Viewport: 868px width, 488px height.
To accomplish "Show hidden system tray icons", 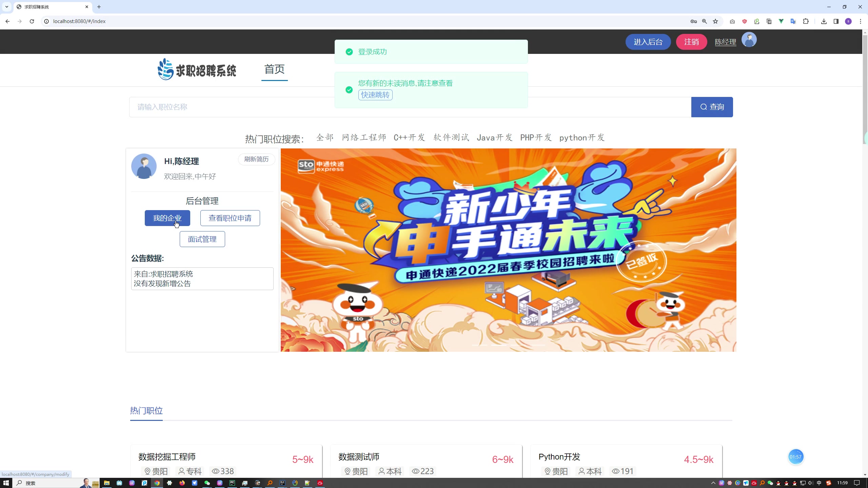I will click(x=713, y=483).
